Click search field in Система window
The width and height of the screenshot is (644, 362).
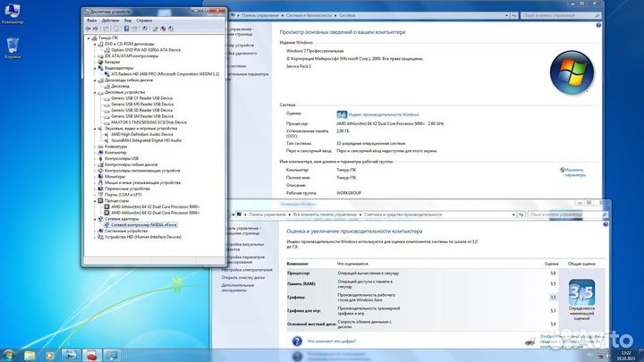[561, 15]
